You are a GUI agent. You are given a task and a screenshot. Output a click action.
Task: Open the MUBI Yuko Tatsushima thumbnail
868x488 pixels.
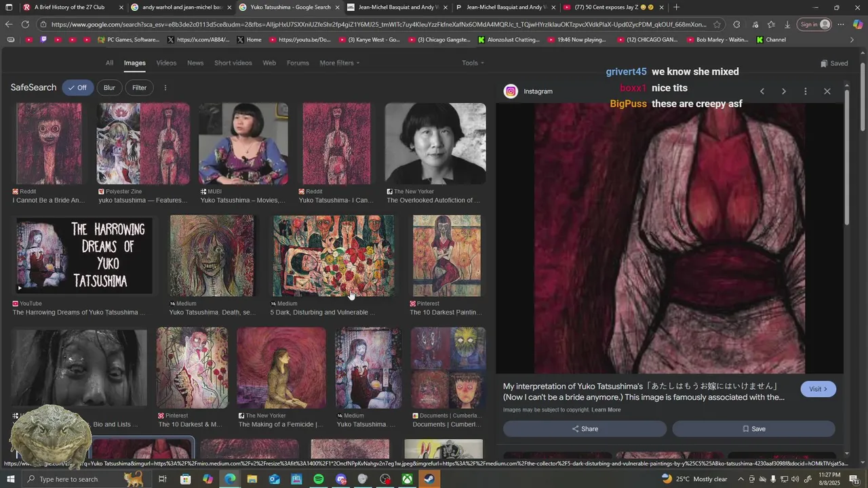(243, 143)
